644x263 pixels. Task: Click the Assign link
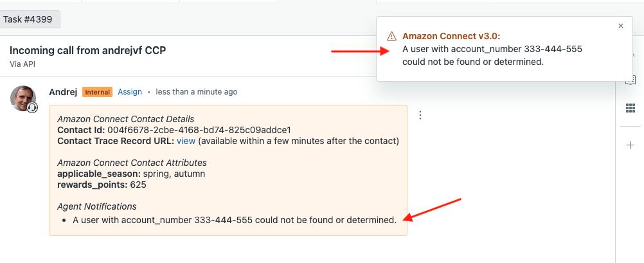[130, 92]
